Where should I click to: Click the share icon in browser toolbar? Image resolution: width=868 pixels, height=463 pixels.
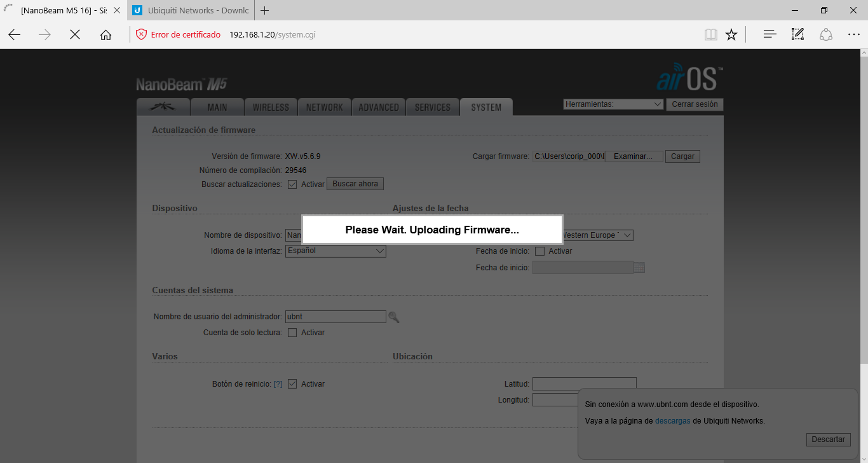pyautogui.click(x=825, y=35)
